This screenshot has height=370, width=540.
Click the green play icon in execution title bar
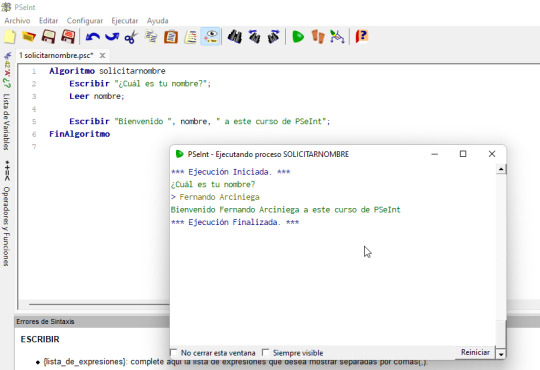pyautogui.click(x=179, y=154)
